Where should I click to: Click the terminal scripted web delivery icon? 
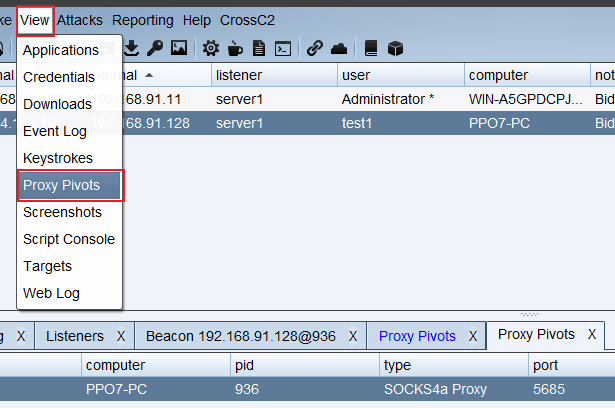point(283,49)
